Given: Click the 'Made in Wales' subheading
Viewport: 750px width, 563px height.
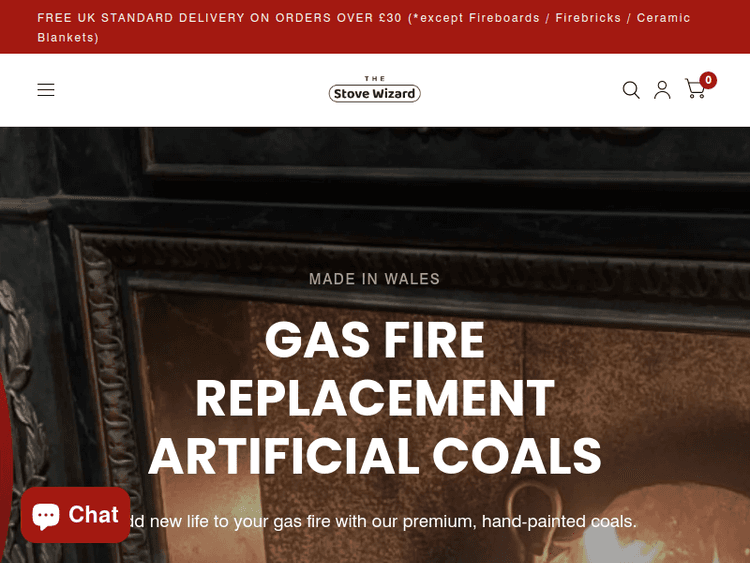Looking at the screenshot, I should pos(375,279).
